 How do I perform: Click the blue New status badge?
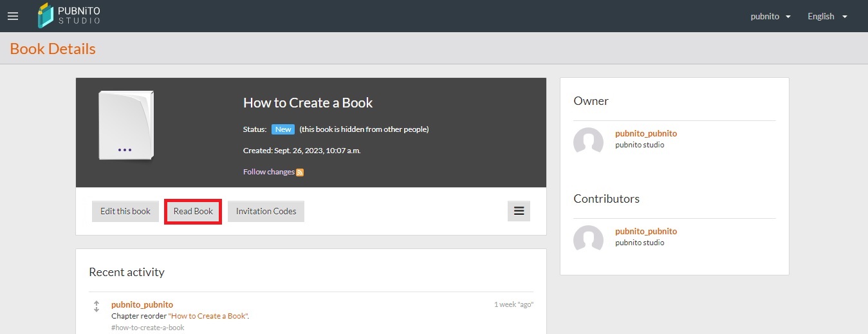(x=283, y=129)
